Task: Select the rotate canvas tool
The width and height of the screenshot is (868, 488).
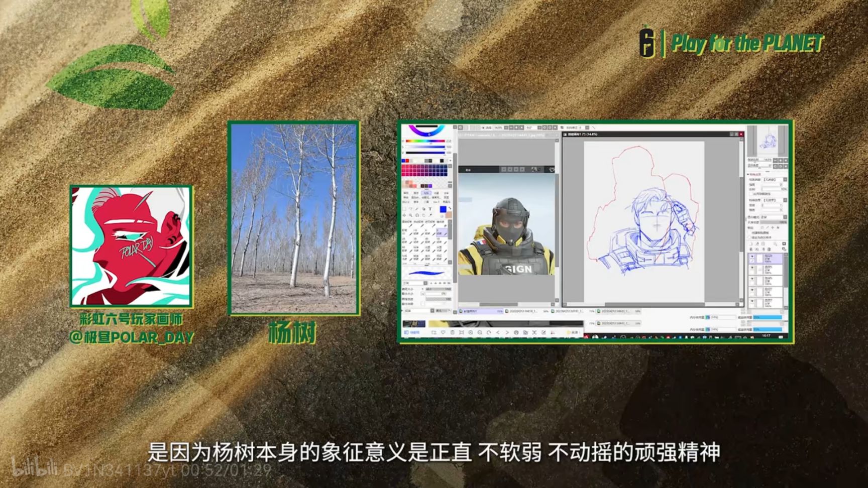Action: pyautogui.click(x=417, y=215)
